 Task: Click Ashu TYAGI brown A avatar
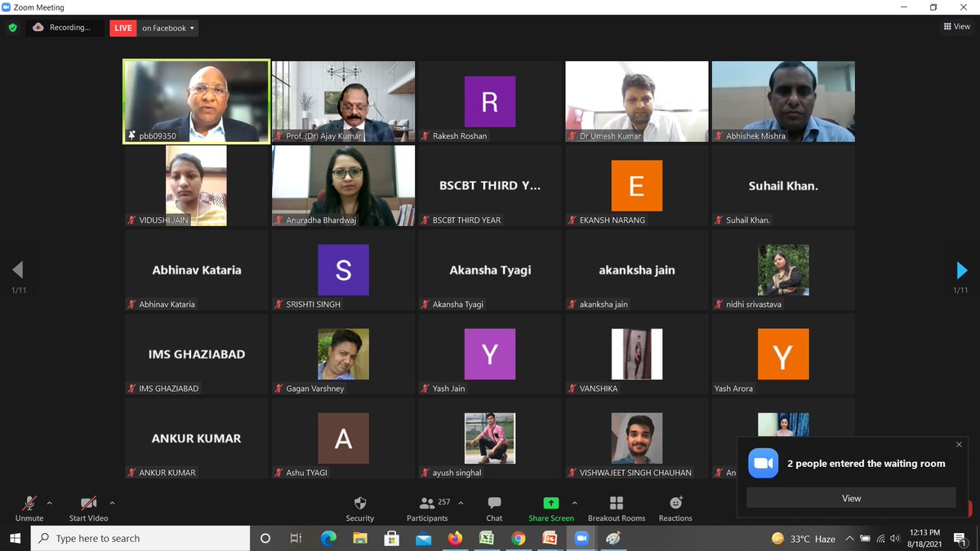click(343, 438)
